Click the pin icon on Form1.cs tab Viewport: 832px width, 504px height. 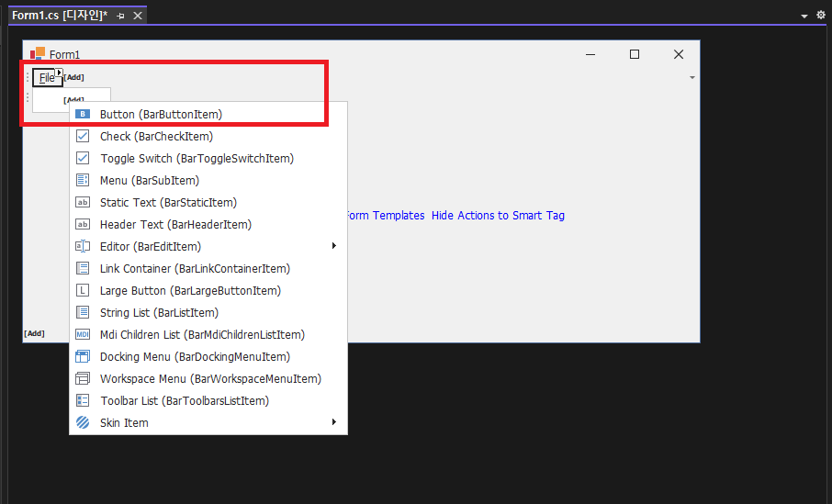click(x=120, y=16)
